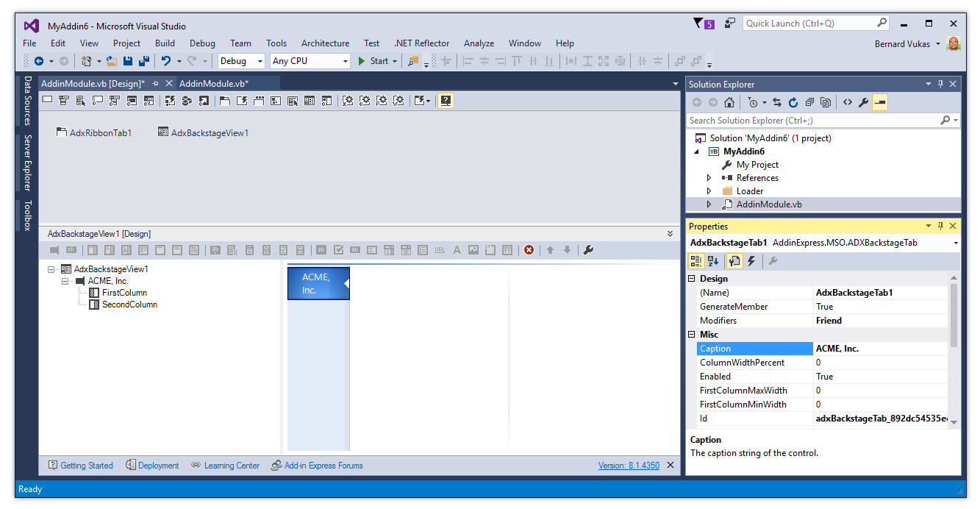Collapse the AdxBackstageView1 designer pane chevron
This screenshot has width=980, height=509.
(670, 233)
